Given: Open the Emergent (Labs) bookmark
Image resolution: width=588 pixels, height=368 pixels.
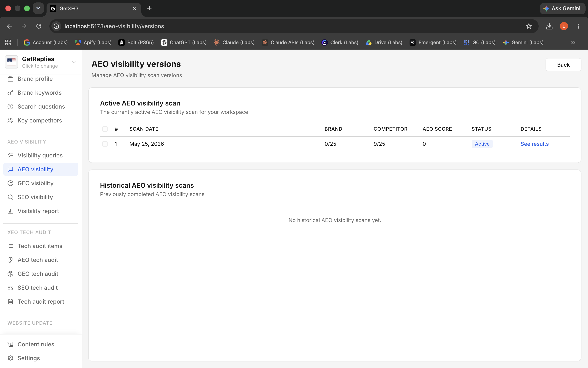Looking at the screenshot, I should pos(433,43).
